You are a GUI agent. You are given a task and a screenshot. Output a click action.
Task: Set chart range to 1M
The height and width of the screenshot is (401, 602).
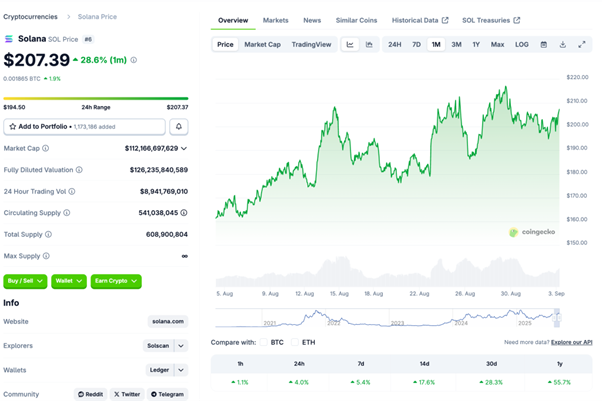coord(436,45)
